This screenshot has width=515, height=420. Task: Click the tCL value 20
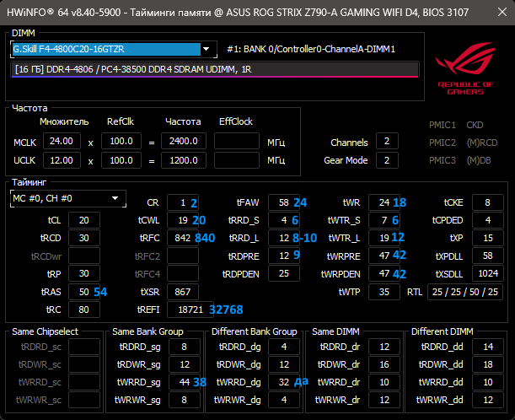pos(84,220)
